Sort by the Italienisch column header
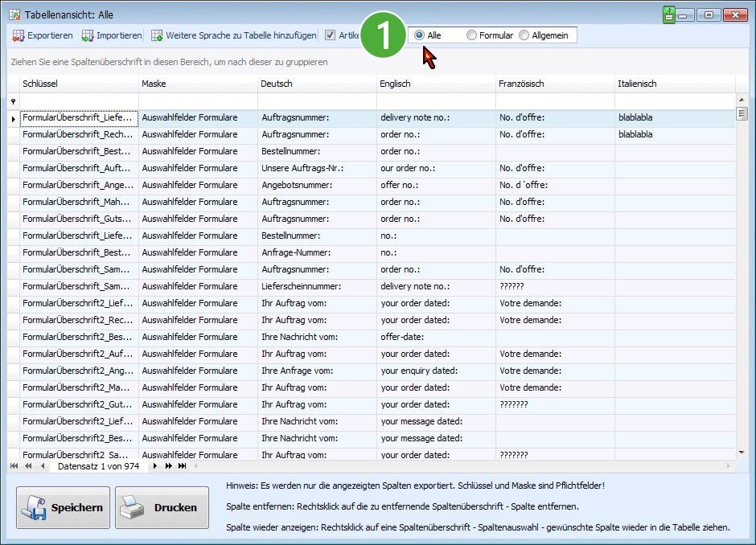This screenshot has width=756, height=545. coord(675,84)
